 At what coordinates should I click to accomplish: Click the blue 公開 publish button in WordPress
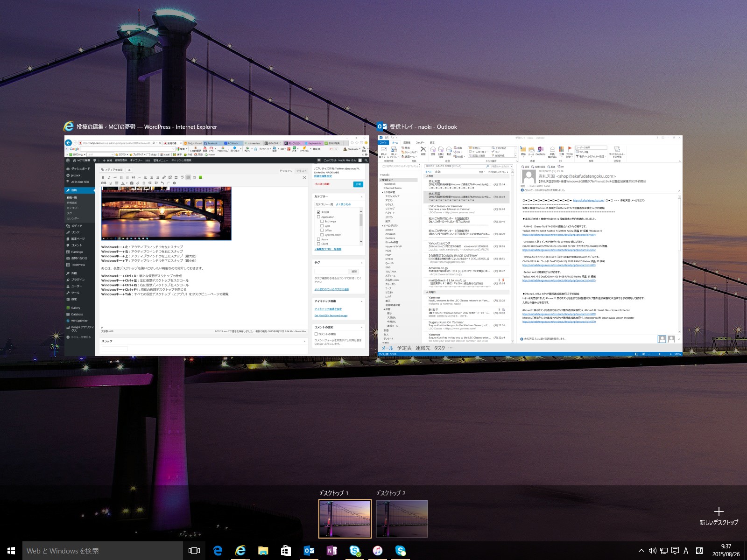tap(358, 184)
